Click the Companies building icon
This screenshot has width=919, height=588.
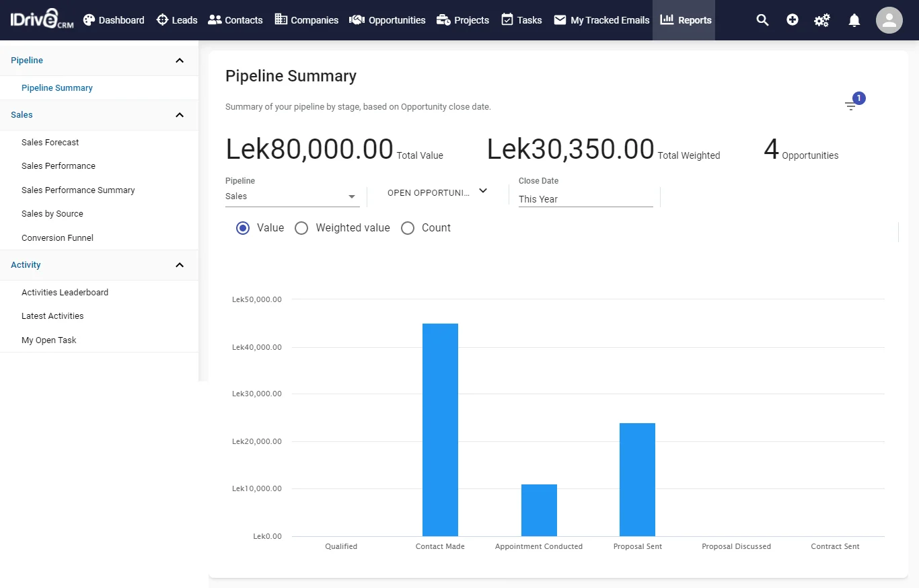pyautogui.click(x=281, y=20)
